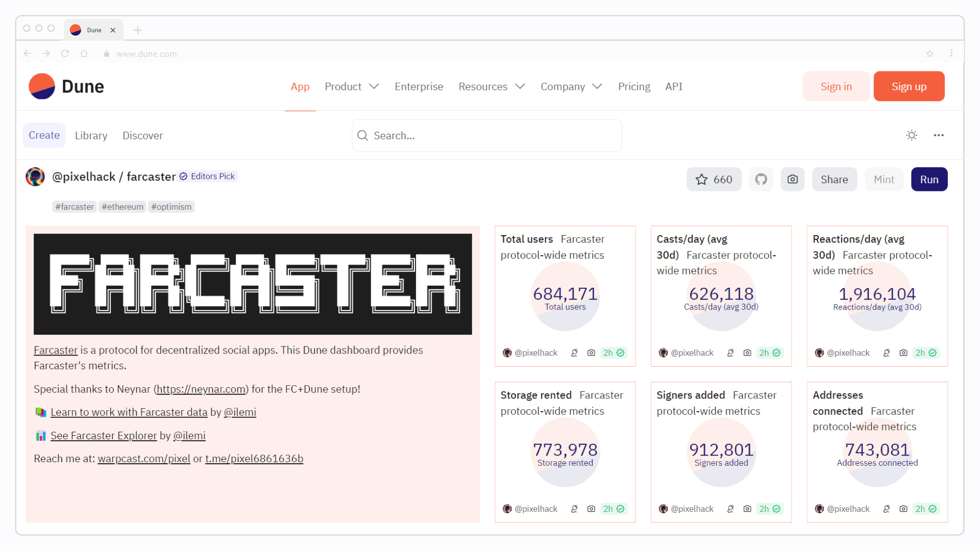
Task: Click the dashboard screenshot camera button
Action: [x=793, y=180]
